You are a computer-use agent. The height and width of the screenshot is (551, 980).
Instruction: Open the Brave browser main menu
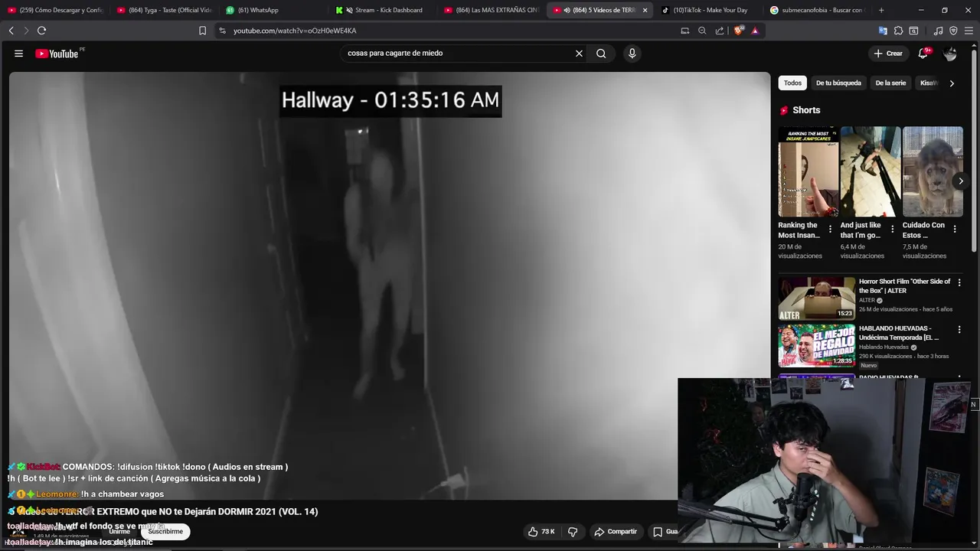[969, 31]
